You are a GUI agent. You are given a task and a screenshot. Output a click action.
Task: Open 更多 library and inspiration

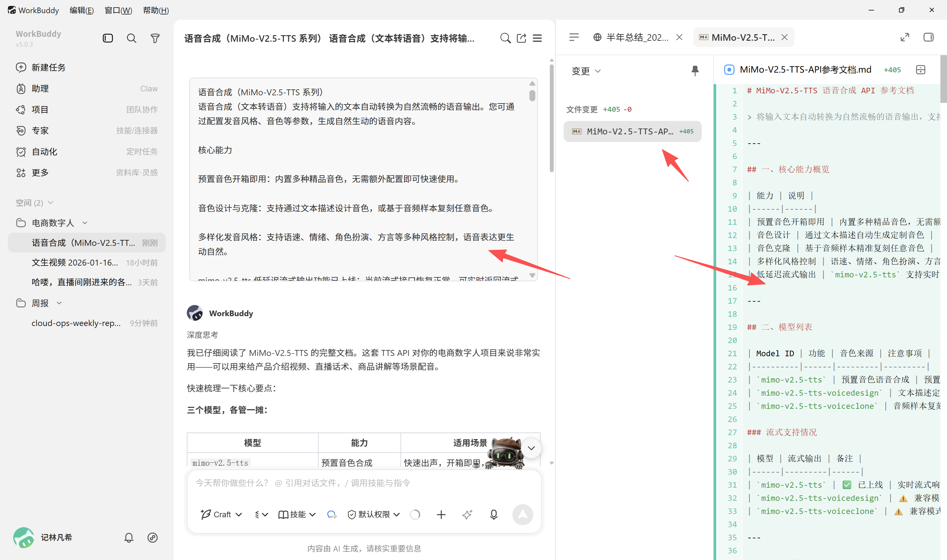pyautogui.click(x=87, y=173)
